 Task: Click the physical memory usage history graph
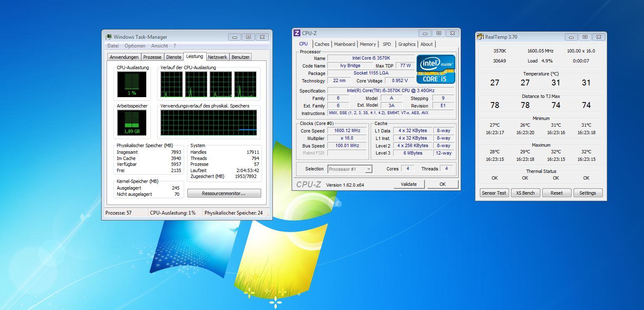point(209,123)
